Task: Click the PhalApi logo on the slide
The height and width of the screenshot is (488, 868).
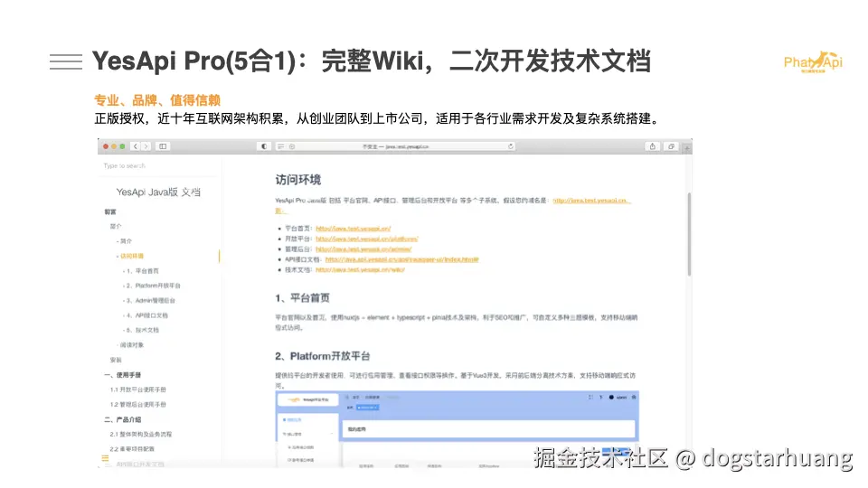Action: click(813, 62)
